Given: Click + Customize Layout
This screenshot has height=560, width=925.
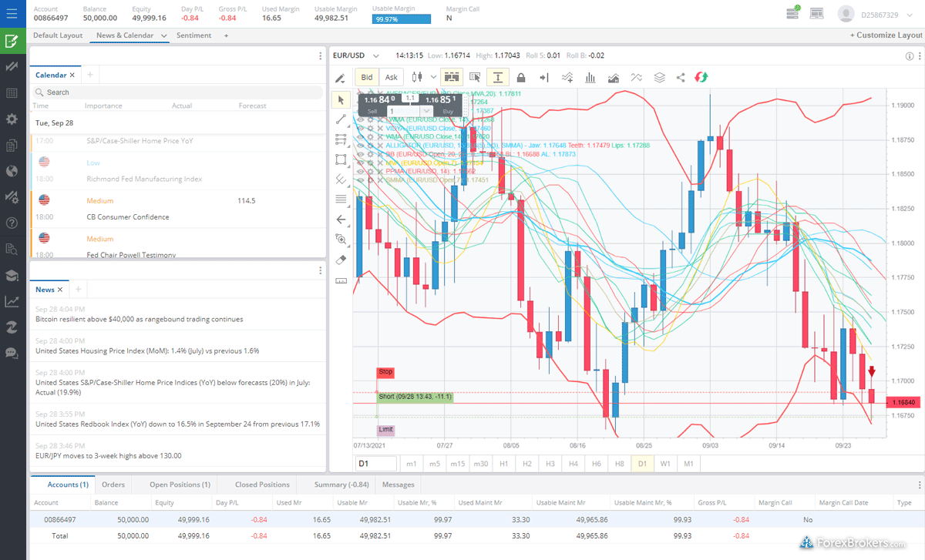Looking at the screenshot, I should pos(886,35).
